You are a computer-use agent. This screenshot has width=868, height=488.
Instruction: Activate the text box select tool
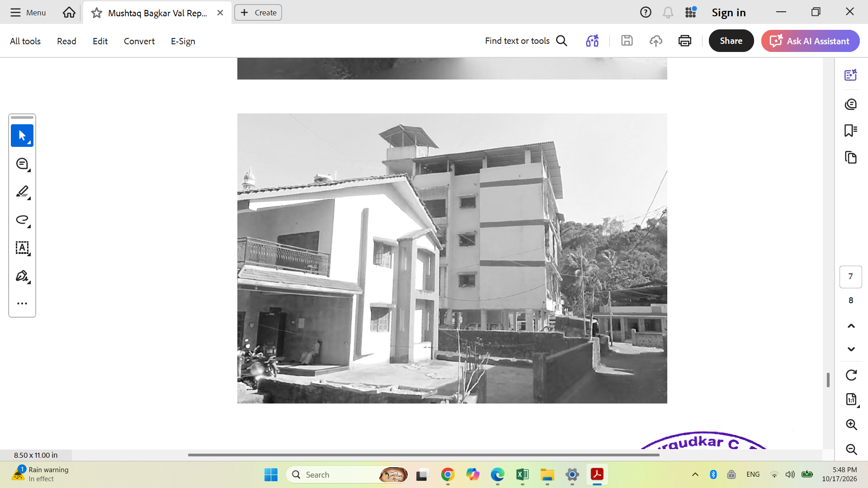[x=22, y=248]
